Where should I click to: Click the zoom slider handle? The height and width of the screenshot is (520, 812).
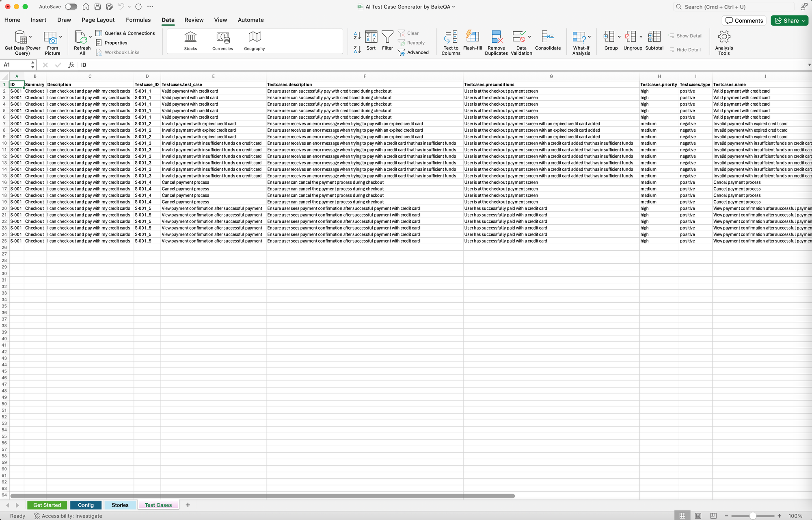(x=752, y=516)
